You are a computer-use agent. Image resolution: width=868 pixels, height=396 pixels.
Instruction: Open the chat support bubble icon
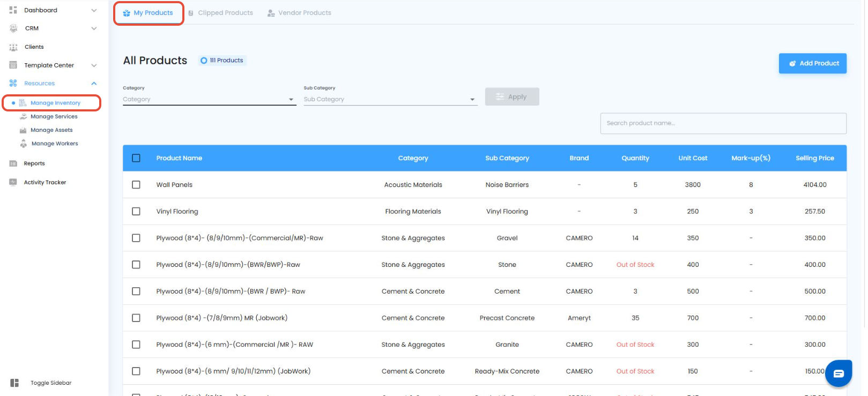click(839, 373)
